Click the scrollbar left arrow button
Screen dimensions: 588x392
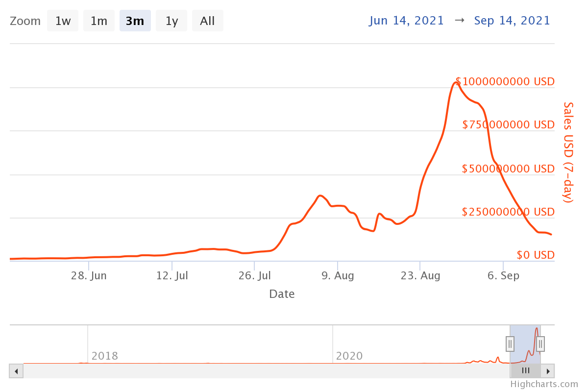(x=16, y=371)
